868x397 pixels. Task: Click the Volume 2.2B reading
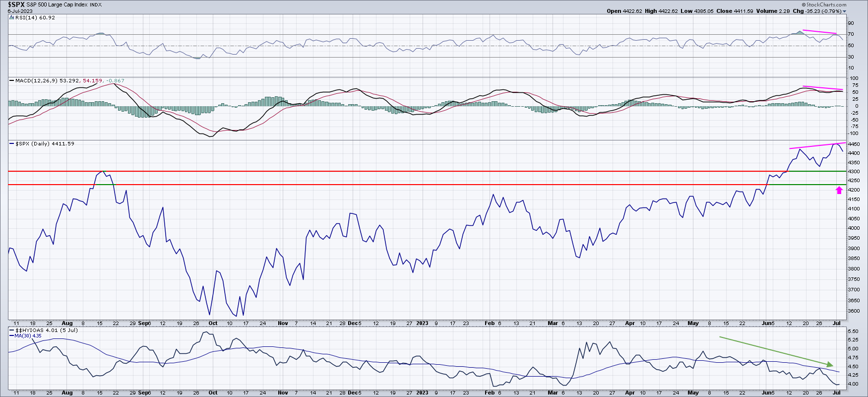coord(773,11)
